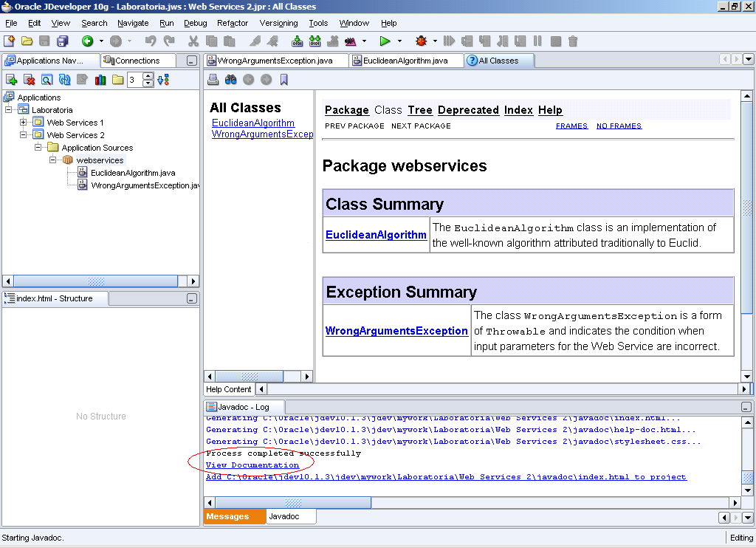
Task: Open the WrongArgumentsException link in the Exception Summary table
Action: (396, 331)
